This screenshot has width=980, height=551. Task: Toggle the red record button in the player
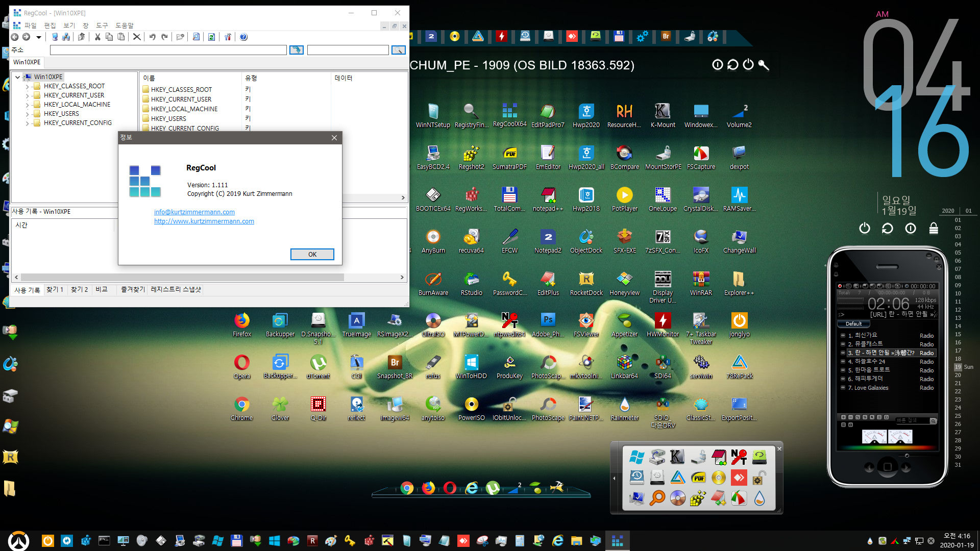click(x=840, y=286)
